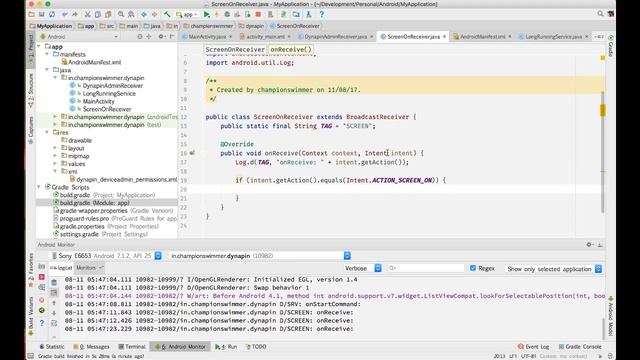
Task: Click the Clear logcat trash icon
Action: 54,282
